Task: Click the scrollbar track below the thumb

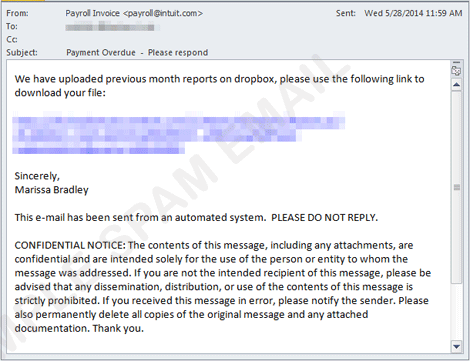Action: (x=456, y=312)
